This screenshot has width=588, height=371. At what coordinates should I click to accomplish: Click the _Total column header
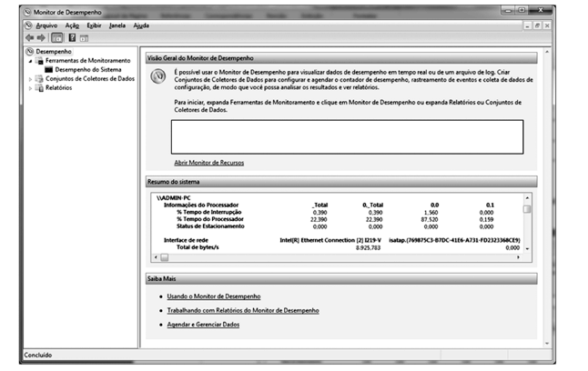pyautogui.click(x=319, y=205)
